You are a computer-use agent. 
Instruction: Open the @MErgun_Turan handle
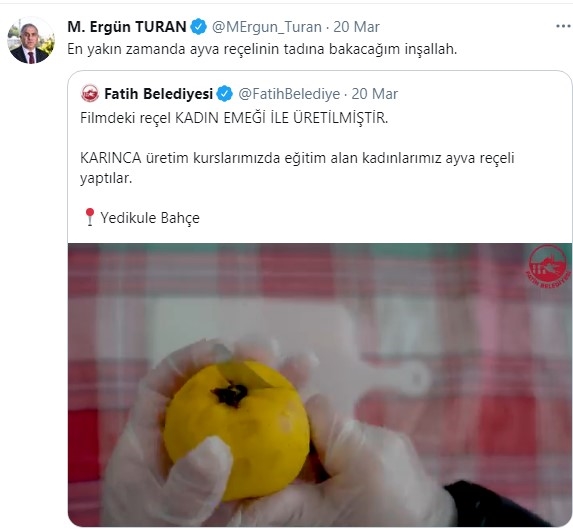267,27
